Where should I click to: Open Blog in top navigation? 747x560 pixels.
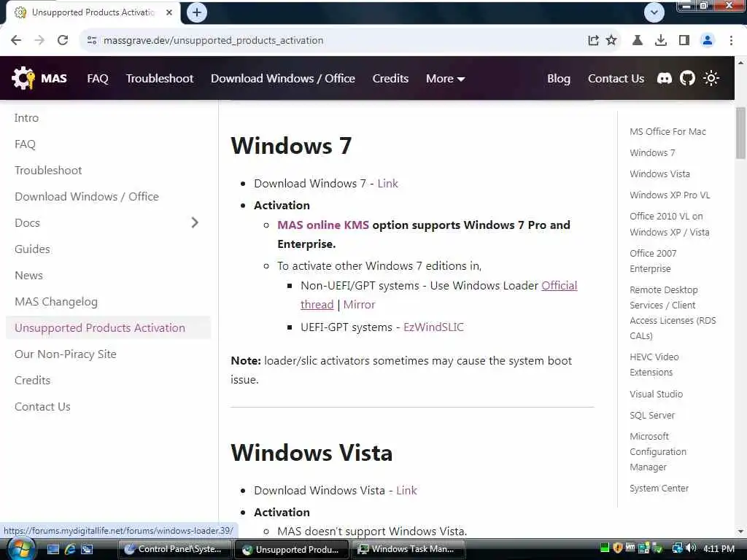[x=558, y=79]
